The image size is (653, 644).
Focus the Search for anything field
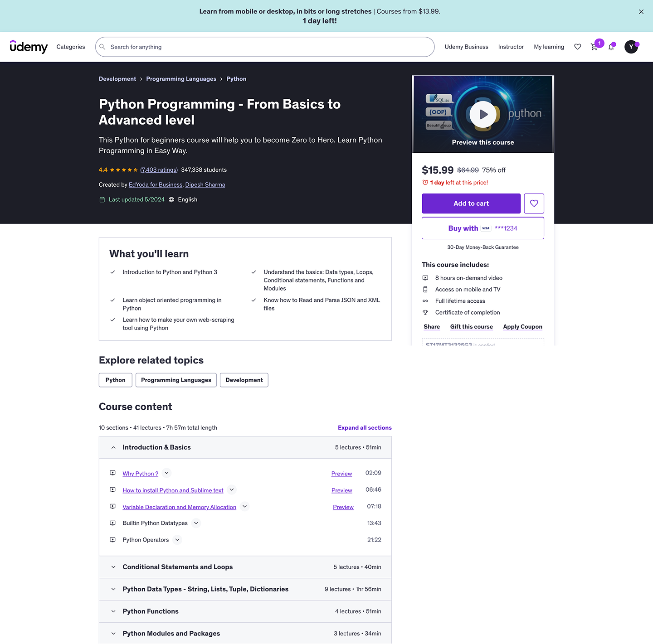(265, 47)
